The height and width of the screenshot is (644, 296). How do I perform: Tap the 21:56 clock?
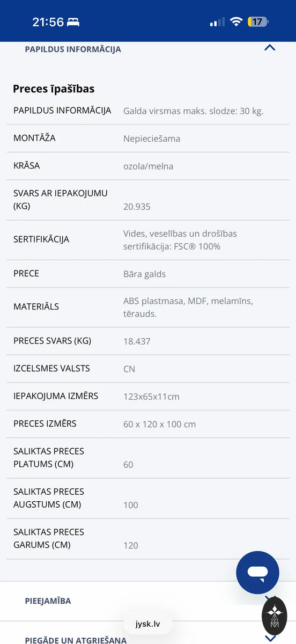click(x=48, y=22)
